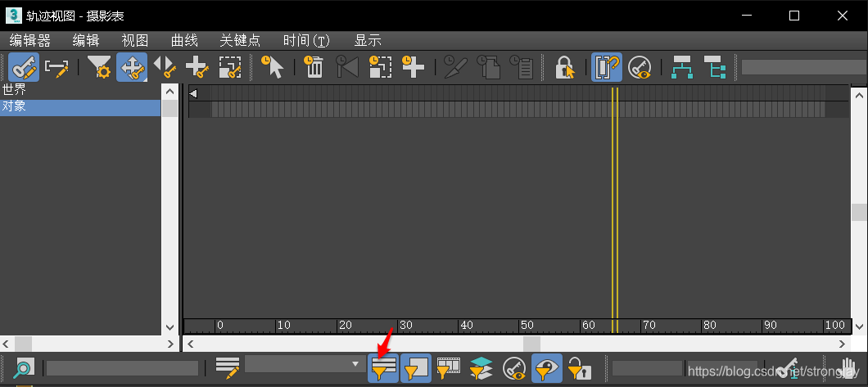The image size is (868, 387).
Task: Click controller list scroll right arrow
Action: (170, 344)
